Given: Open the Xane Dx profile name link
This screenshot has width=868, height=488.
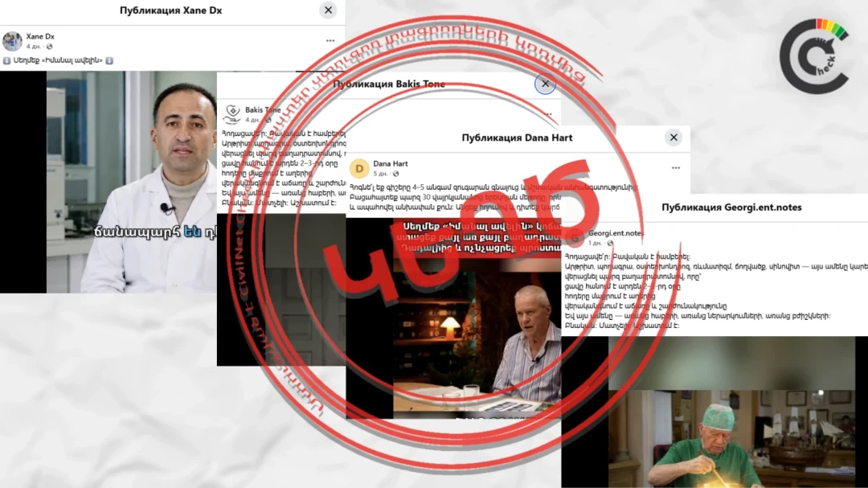Looking at the screenshot, I should (40, 36).
